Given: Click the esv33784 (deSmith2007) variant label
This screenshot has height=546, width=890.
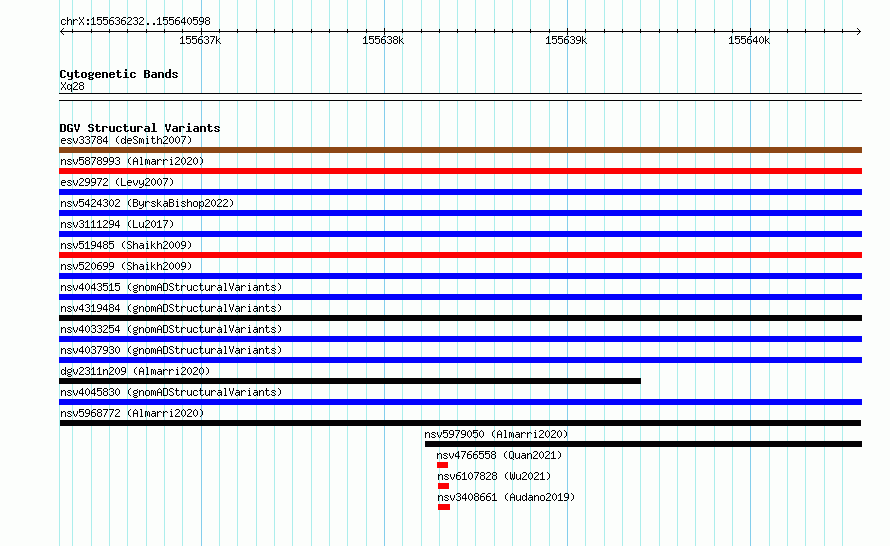Looking at the screenshot, I should (126, 140).
